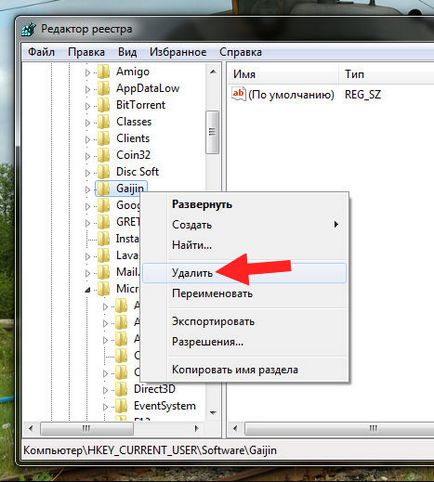
Task: Choose Экспортировать from the context menu
Action: pos(245,321)
